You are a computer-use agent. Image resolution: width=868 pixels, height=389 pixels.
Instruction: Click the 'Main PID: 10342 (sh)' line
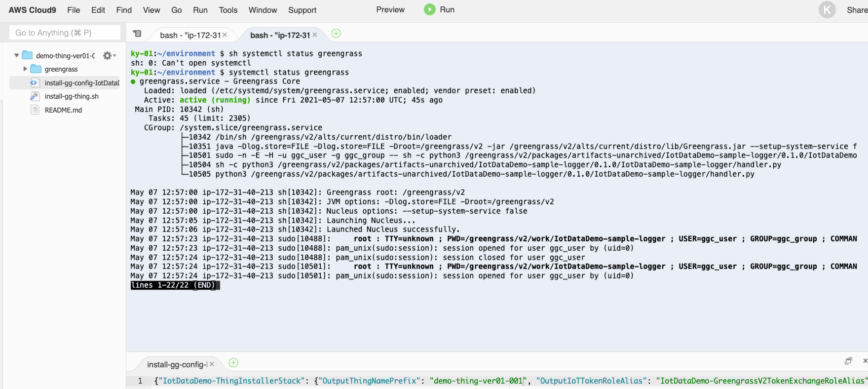tap(179, 109)
